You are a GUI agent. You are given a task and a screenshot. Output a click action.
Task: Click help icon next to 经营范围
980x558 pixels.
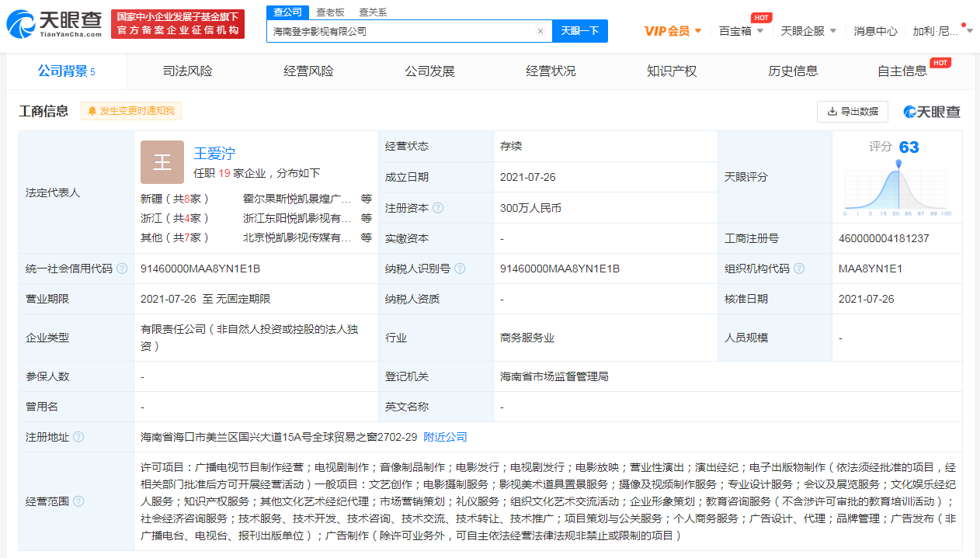78,501
